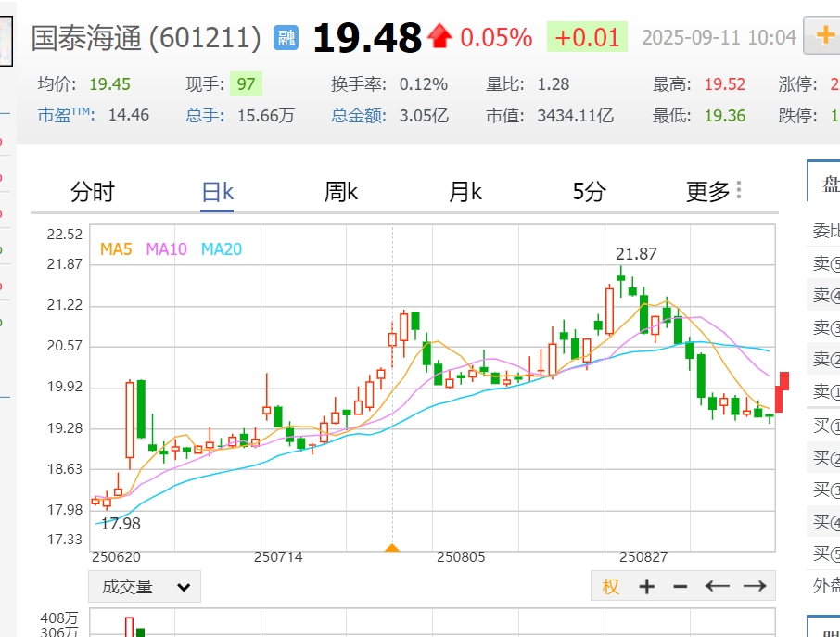Click the MA5 legend label
This screenshot has height=637, width=840.
[116, 249]
